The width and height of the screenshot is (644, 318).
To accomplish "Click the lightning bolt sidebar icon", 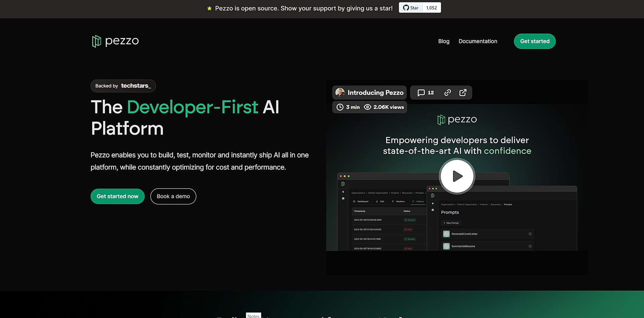I will tap(343, 193).
